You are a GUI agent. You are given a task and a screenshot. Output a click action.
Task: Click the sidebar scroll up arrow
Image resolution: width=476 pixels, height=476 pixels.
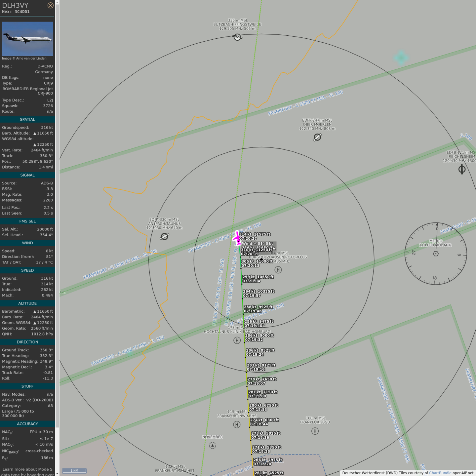click(x=57, y=2)
